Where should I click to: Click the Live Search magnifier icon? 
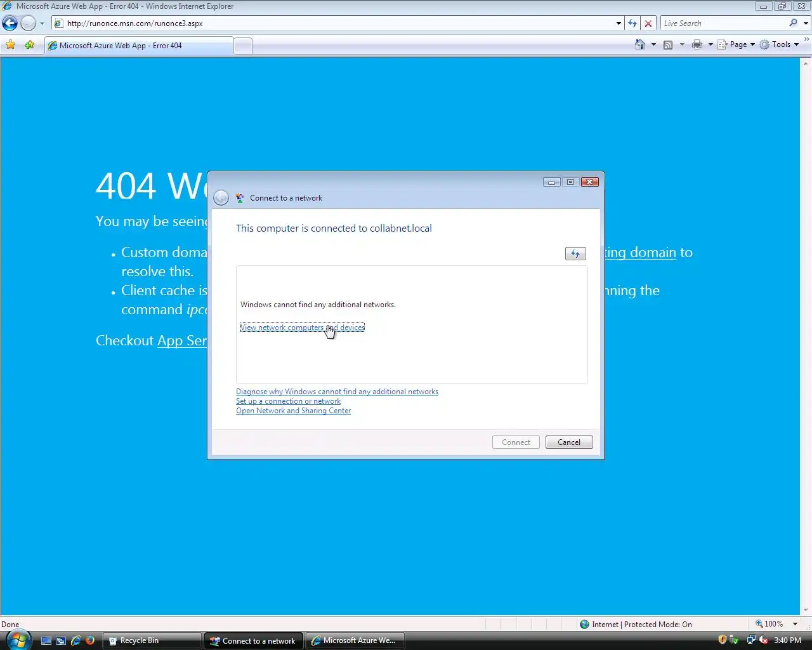[x=793, y=23]
